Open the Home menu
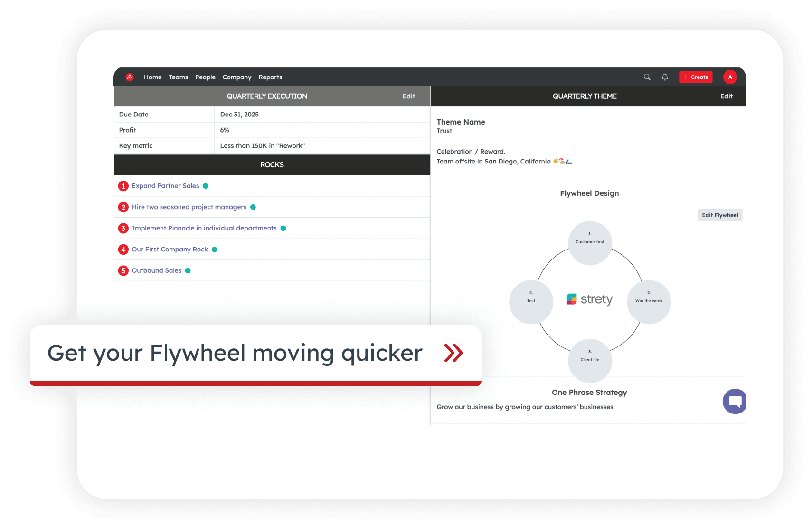This screenshot has height=528, width=812. coord(152,77)
